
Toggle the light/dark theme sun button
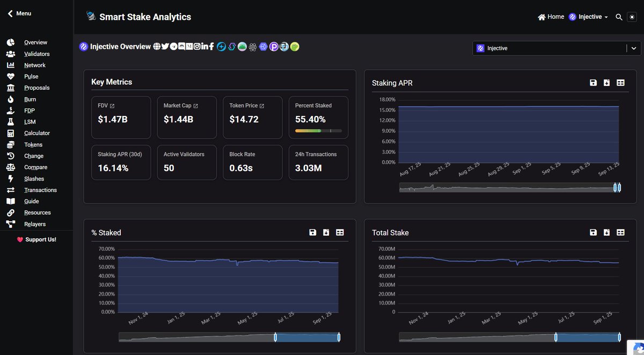click(x=632, y=17)
